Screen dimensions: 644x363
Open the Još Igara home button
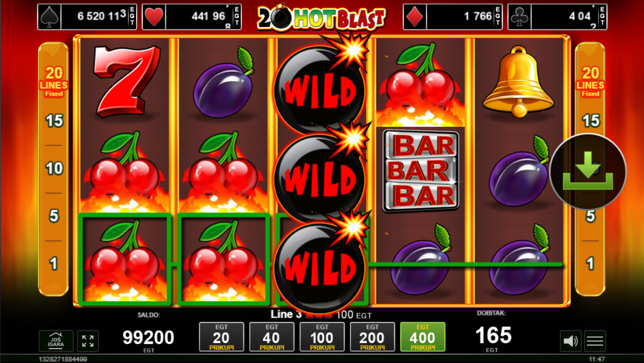pos(56,341)
